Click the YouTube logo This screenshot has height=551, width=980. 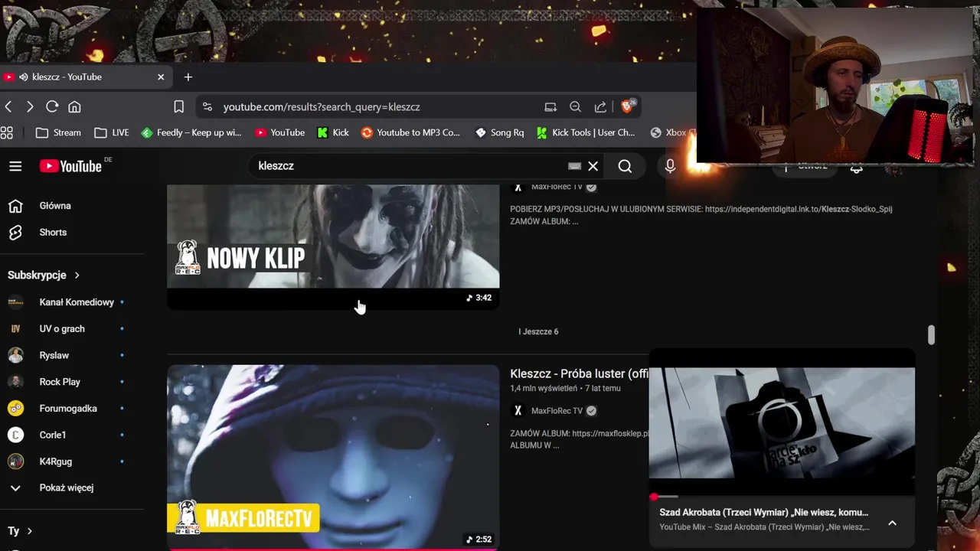(x=70, y=166)
